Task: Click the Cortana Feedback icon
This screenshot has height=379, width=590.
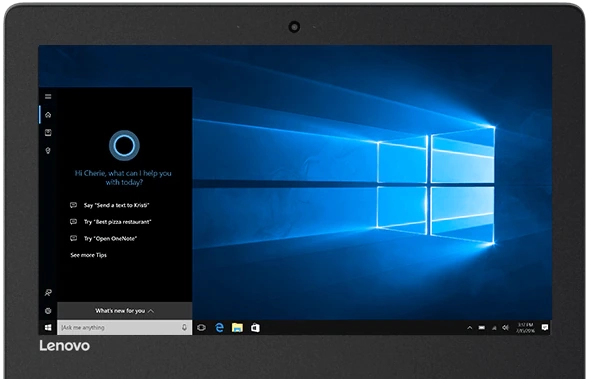Action: (x=48, y=292)
